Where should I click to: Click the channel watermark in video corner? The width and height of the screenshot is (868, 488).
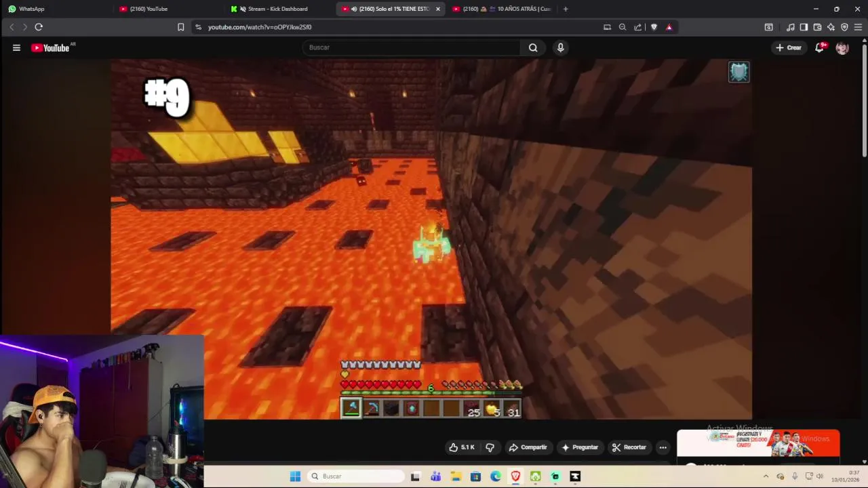tap(739, 73)
